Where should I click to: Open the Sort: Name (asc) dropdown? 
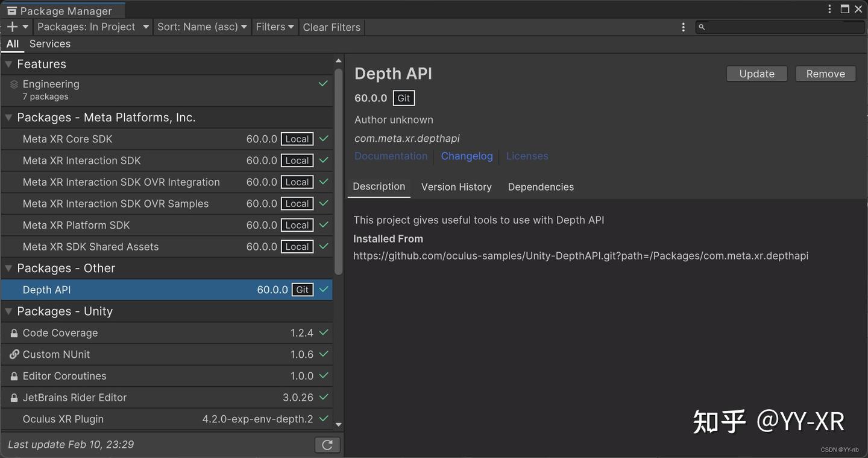[202, 27]
